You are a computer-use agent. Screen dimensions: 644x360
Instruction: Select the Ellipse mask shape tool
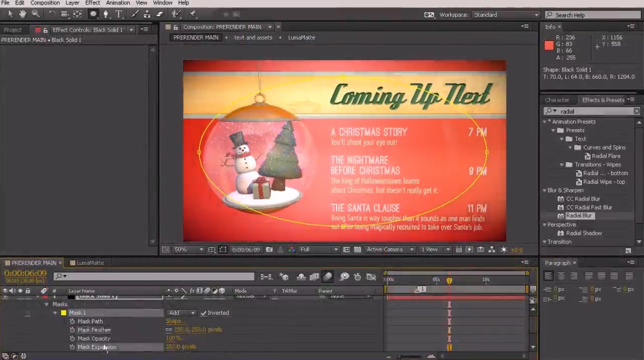coord(93,14)
